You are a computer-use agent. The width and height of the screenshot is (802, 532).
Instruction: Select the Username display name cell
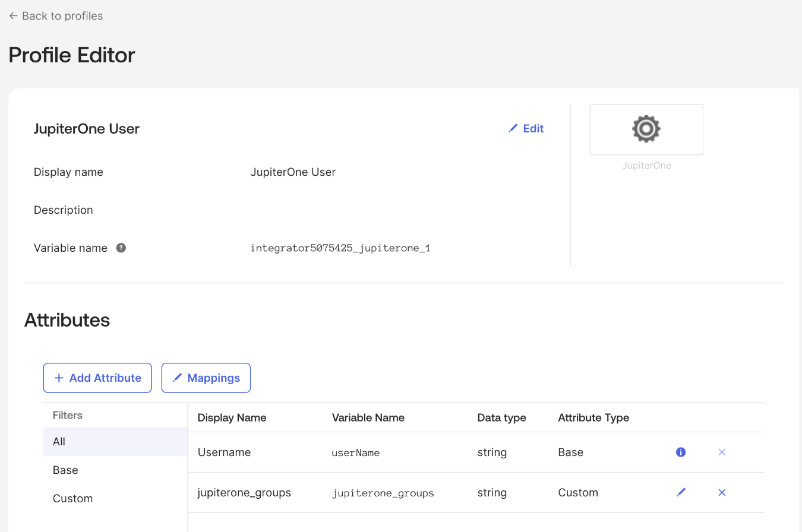click(x=224, y=452)
